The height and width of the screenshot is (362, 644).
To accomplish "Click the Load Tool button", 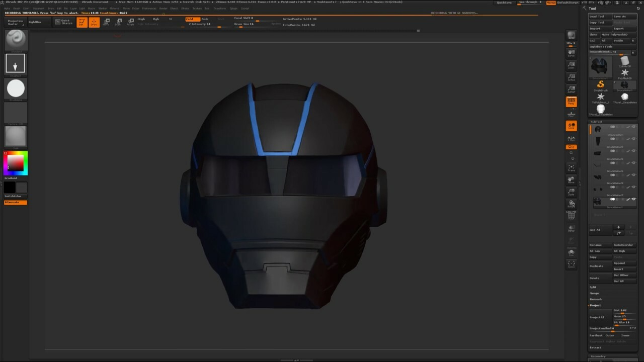I will point(600,17).
